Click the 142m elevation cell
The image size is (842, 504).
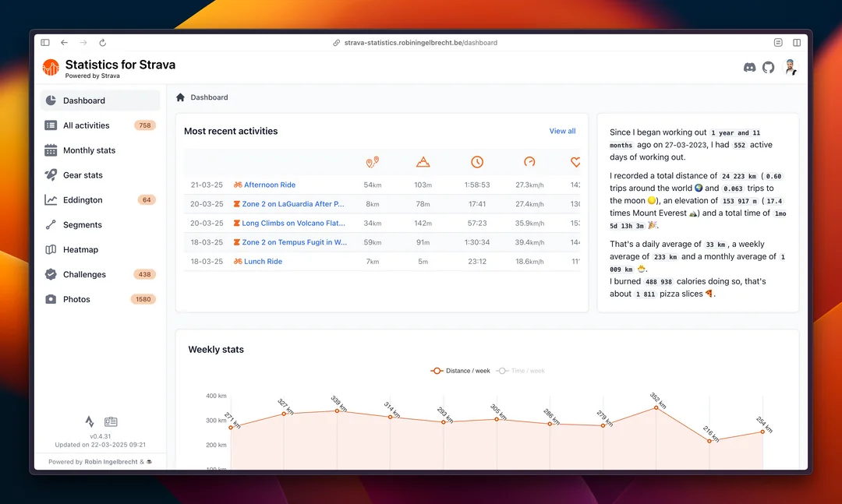[423, 223]
